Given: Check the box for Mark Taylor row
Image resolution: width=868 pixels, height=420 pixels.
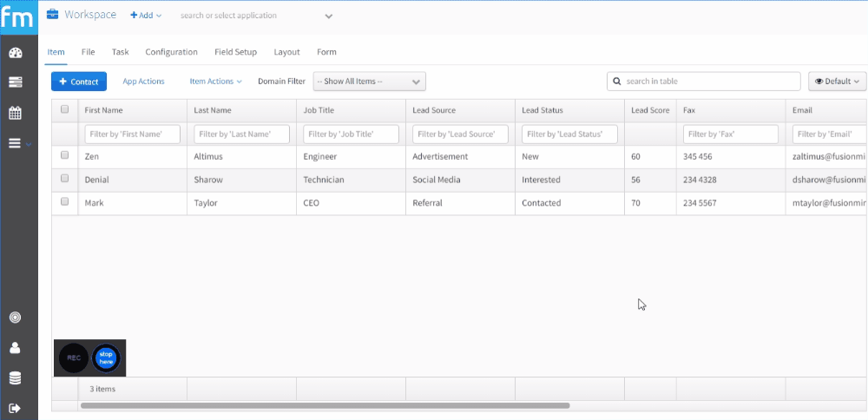Looking at the screenshot, I should 65,201.
